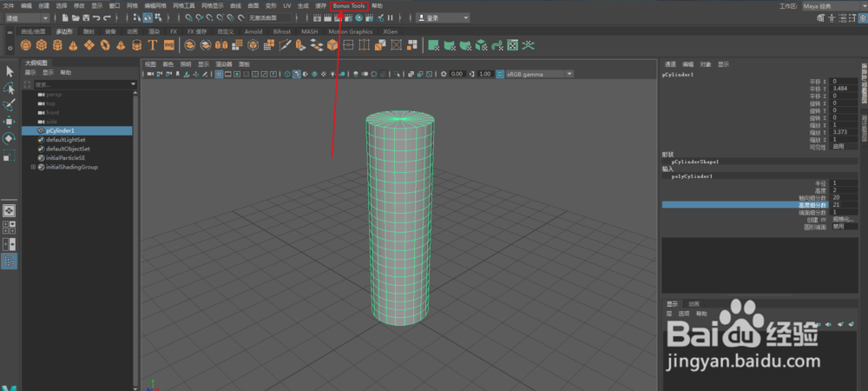Expand the initialShadingGroup node
This screenshot has width=868, height=391.
click(x=33, y=167)
